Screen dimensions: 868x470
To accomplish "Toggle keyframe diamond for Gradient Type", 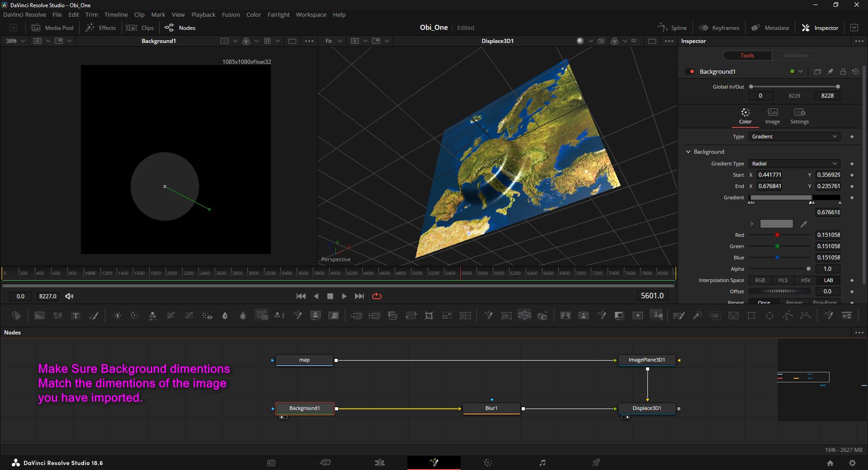I will (x=852, y=164).
